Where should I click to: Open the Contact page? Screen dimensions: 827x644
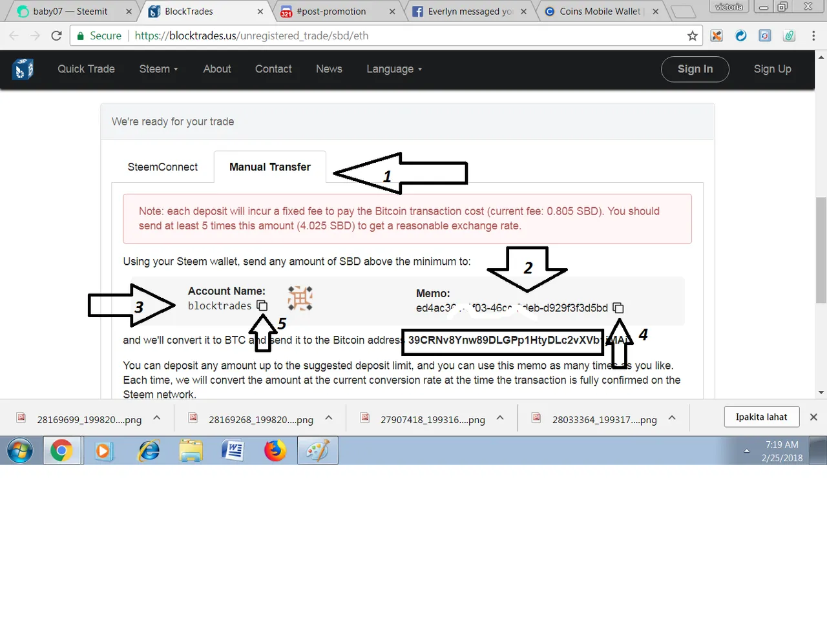click(273, 69)
